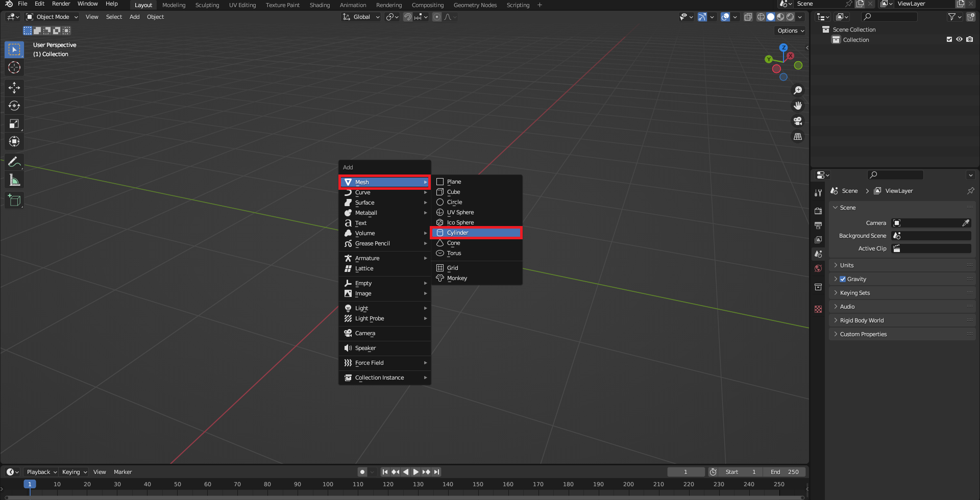Switch to Wireframe viewport shading
Screen dimensions: 980x500
761,17
